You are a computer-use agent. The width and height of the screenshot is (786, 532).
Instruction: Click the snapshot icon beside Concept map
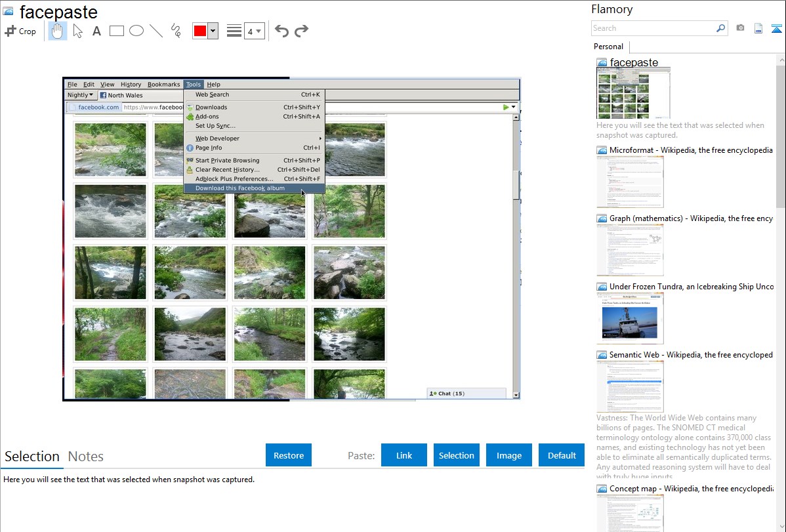pyautogui.click(x=602, y=489)
